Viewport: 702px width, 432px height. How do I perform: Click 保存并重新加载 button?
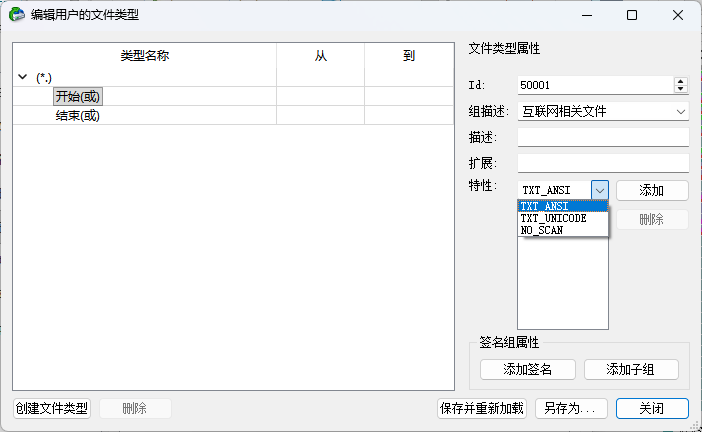[482, 408]
